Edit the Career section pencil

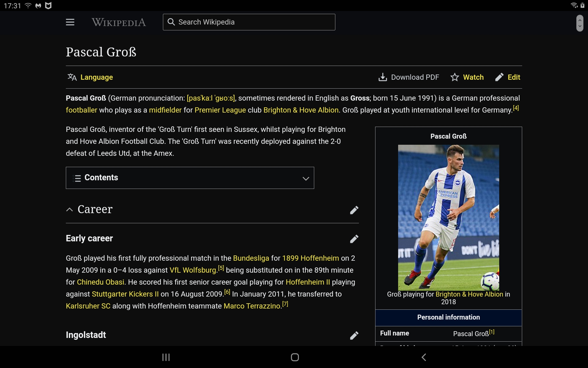coord(354,210)
